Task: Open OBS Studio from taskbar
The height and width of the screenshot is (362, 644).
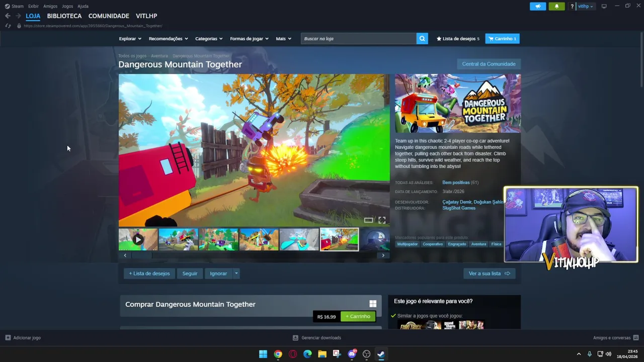Action: click(x=366, y=354)
